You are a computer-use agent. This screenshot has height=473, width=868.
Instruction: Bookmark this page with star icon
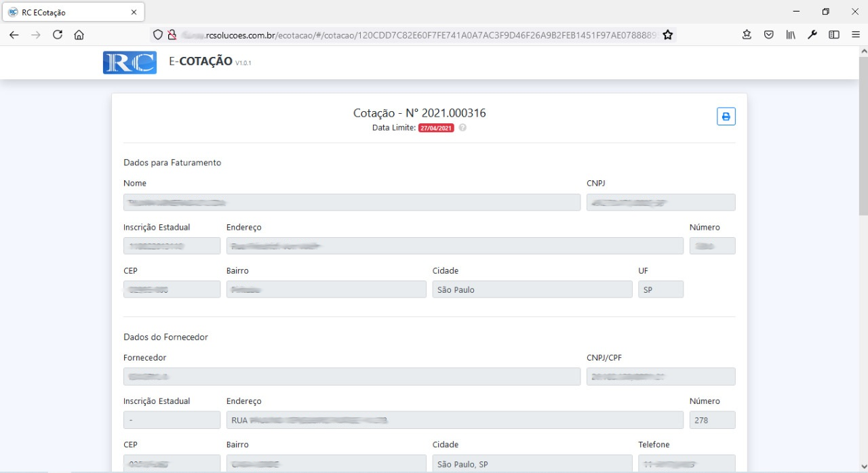(x=668, y=35)
